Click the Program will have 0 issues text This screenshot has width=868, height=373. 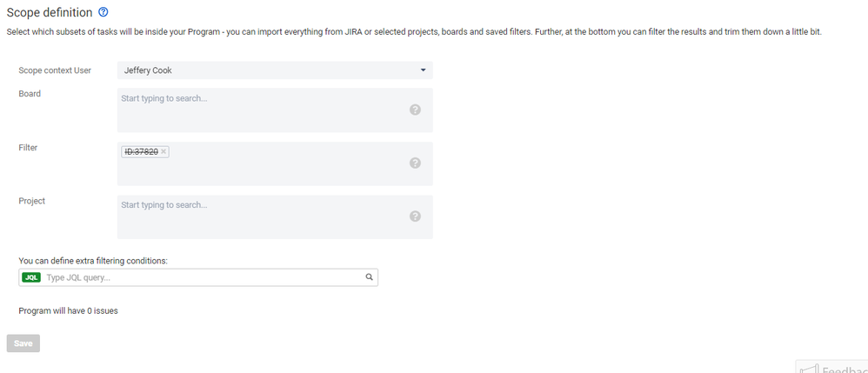point(68,310)
